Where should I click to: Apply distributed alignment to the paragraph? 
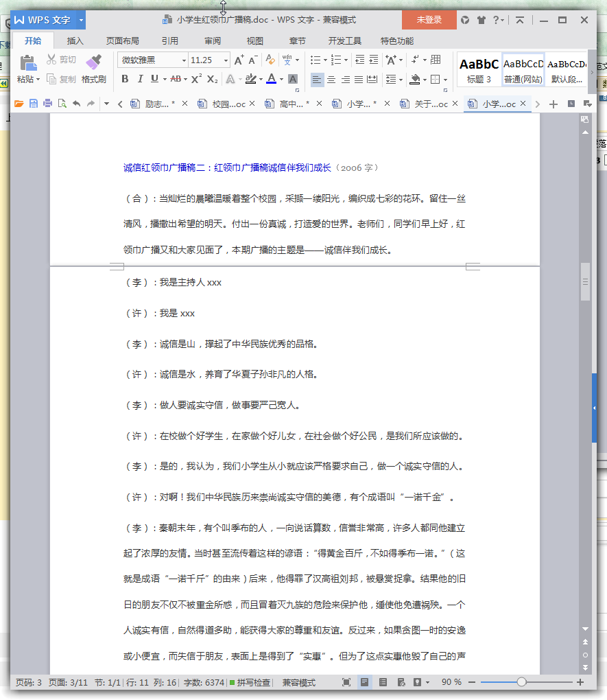(372, 80)
